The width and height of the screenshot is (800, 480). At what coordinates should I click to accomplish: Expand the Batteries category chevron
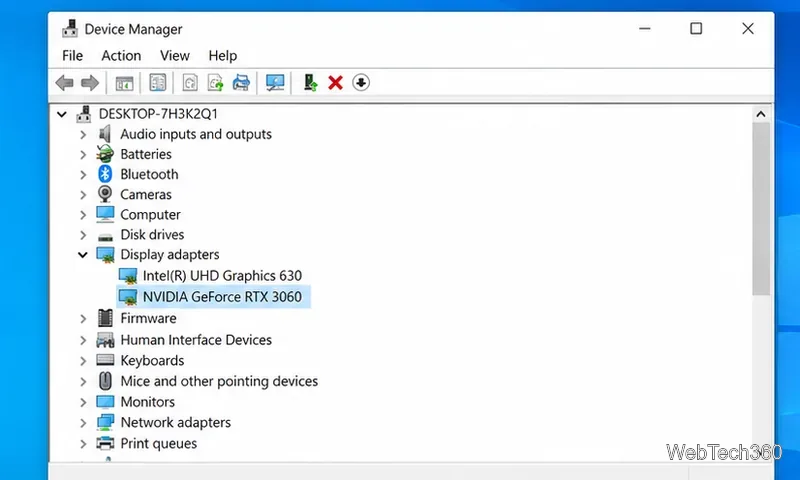pyautogui.click(x=83, y=155)
